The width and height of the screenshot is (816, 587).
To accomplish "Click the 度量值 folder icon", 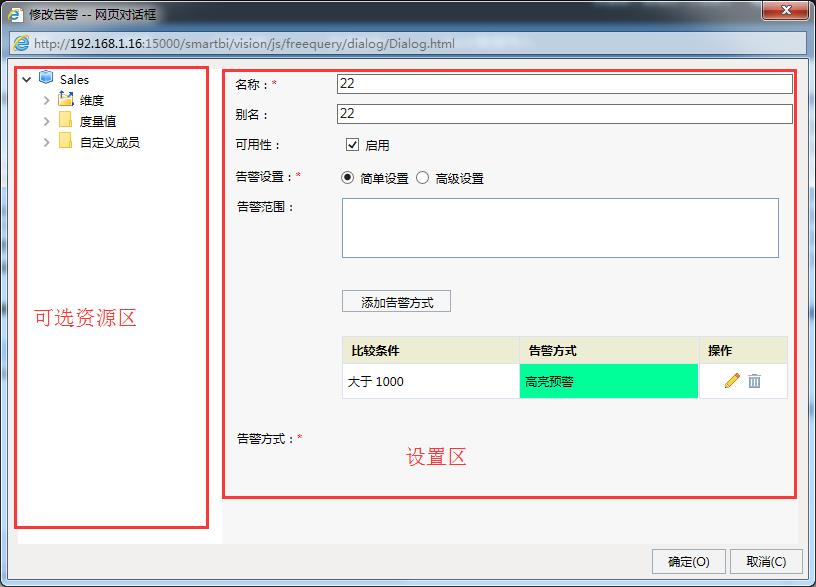I will point(66,120).
